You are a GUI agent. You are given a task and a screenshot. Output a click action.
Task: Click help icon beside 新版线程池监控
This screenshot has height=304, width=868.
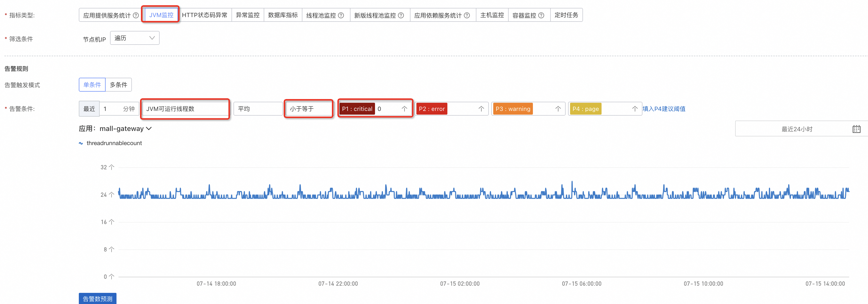tap(401, 15)
